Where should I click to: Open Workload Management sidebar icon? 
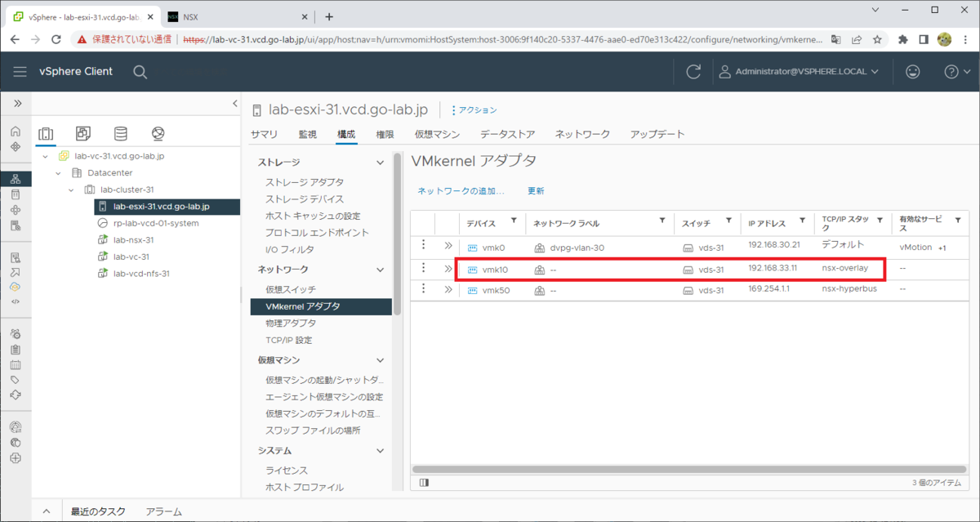(16, 210)
